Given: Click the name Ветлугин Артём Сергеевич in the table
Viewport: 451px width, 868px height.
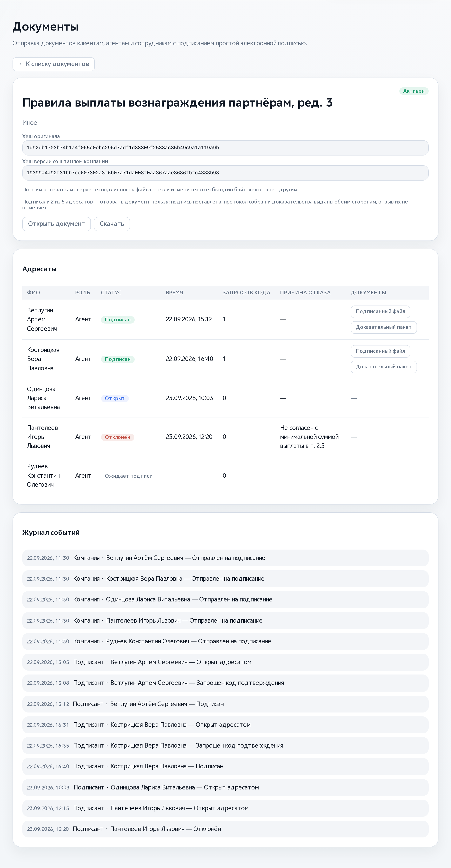Looking at the screenshot, I should click(x=42, y=319).
